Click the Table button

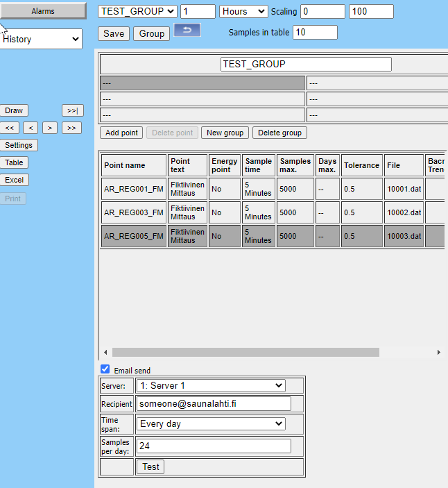point(14,162)
